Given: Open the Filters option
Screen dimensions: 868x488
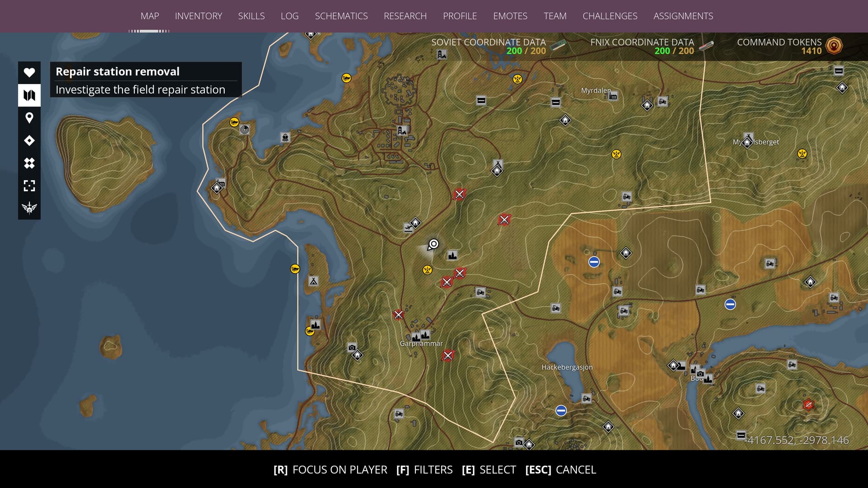Looking at the screenshot, I should pos(424,469).
